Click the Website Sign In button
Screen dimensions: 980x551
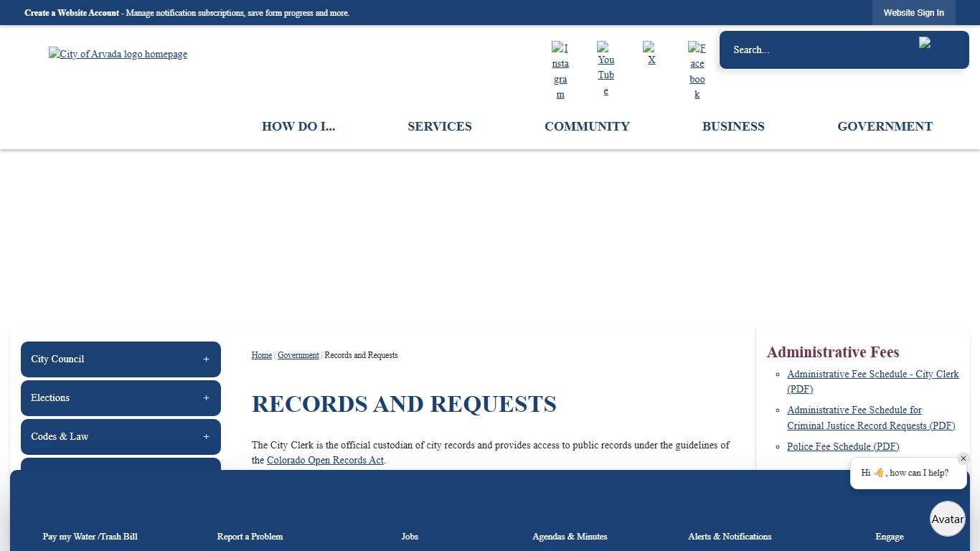(x=914, y=12)
